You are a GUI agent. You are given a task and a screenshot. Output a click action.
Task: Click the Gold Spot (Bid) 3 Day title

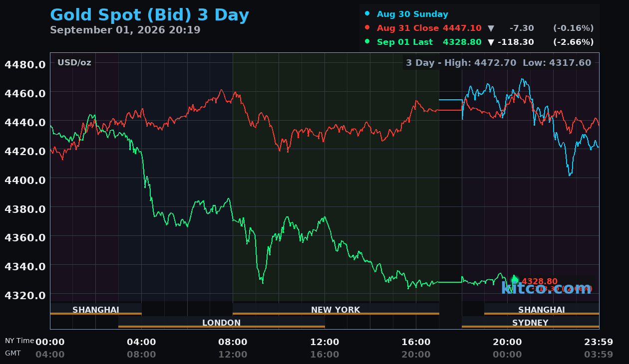point(149,15)
